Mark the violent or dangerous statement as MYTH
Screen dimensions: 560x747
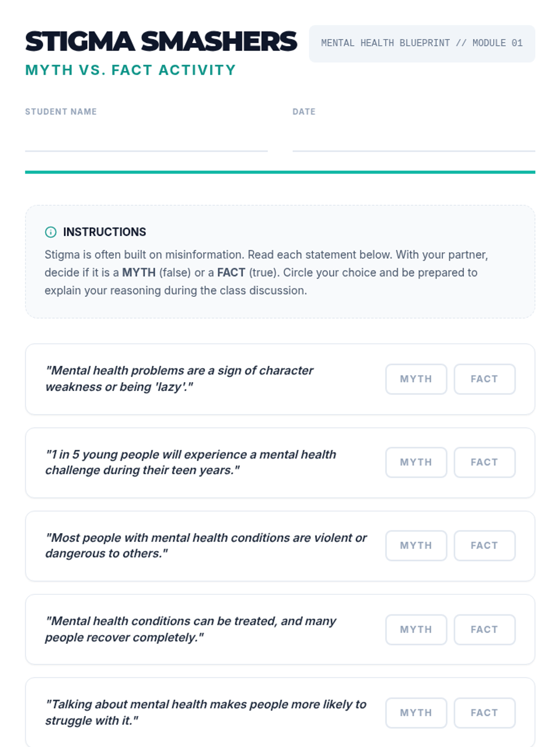416,545
